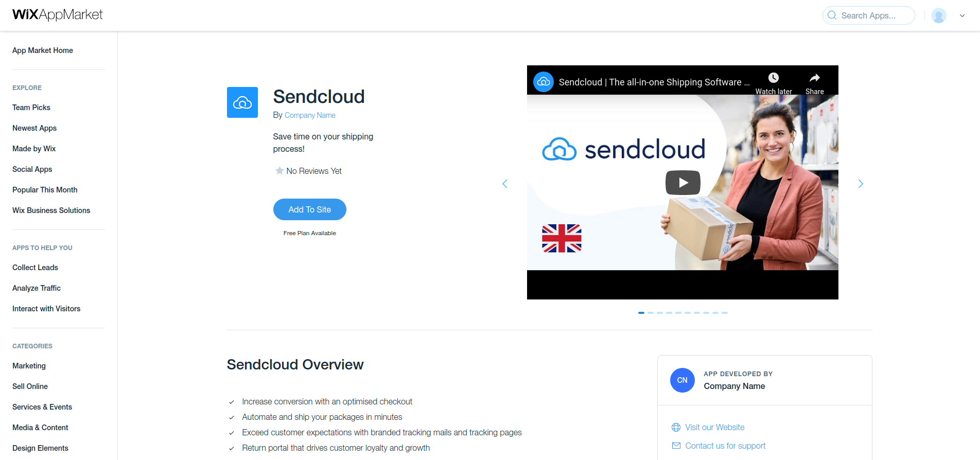The width and height of the screenshot is (980, 460).
Task: Click Contact us for support link
Action: 725,446
